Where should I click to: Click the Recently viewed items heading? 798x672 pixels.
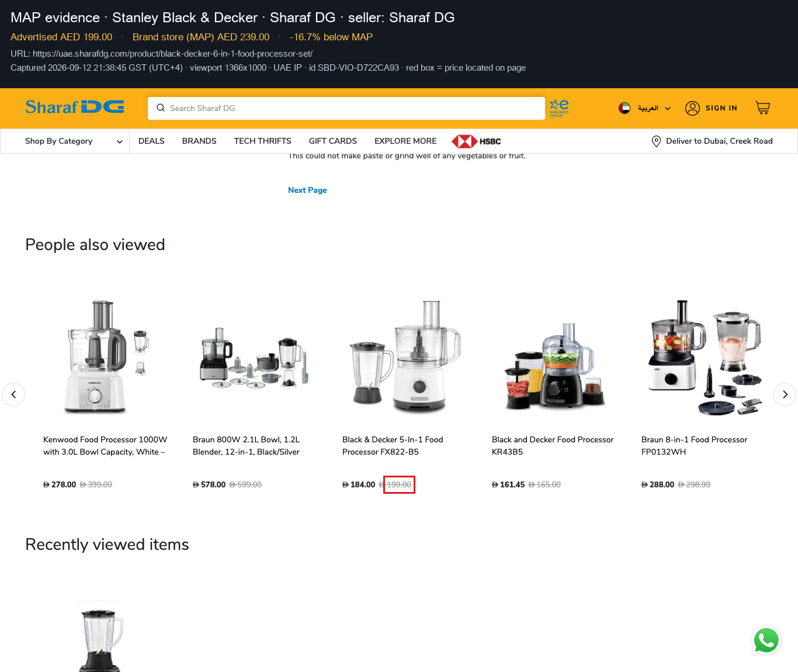tap(107, 545)
